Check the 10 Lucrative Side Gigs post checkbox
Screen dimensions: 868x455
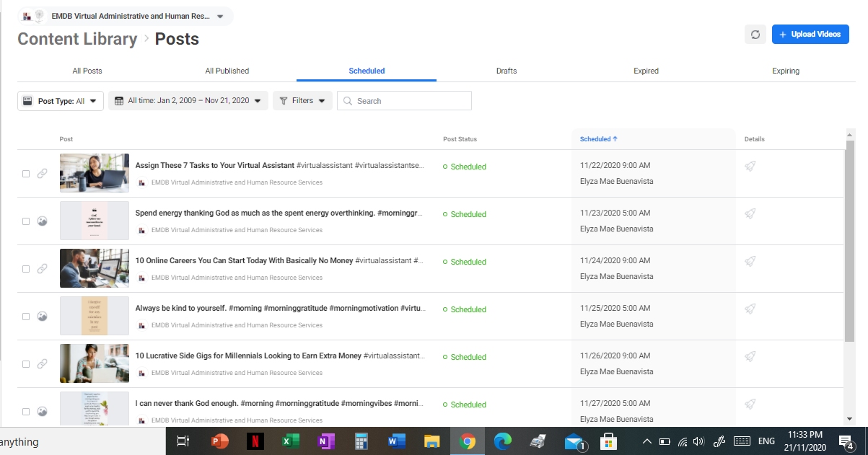point(26,364)
